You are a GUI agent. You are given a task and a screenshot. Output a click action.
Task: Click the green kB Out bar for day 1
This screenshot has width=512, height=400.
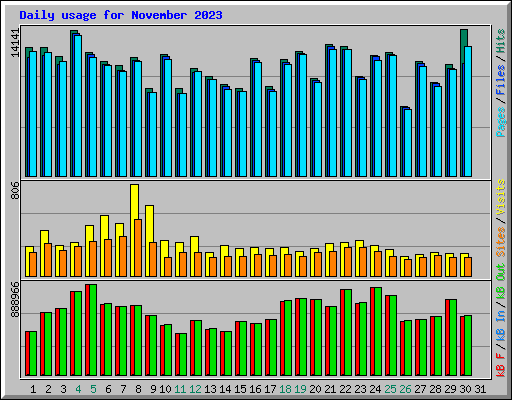click(x=33, y=353)
